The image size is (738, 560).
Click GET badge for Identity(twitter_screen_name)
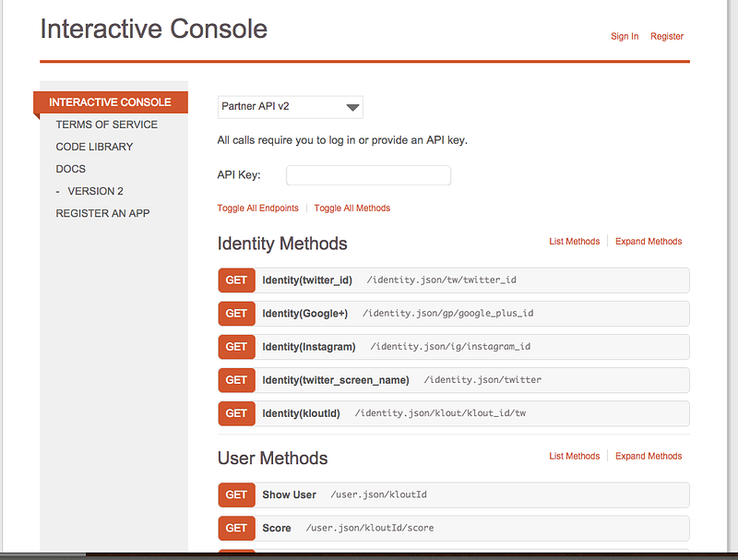coord(237,380)
